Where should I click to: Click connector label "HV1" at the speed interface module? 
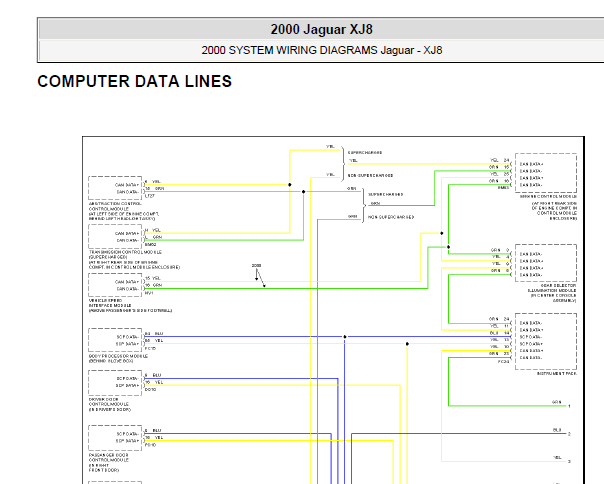149,293
